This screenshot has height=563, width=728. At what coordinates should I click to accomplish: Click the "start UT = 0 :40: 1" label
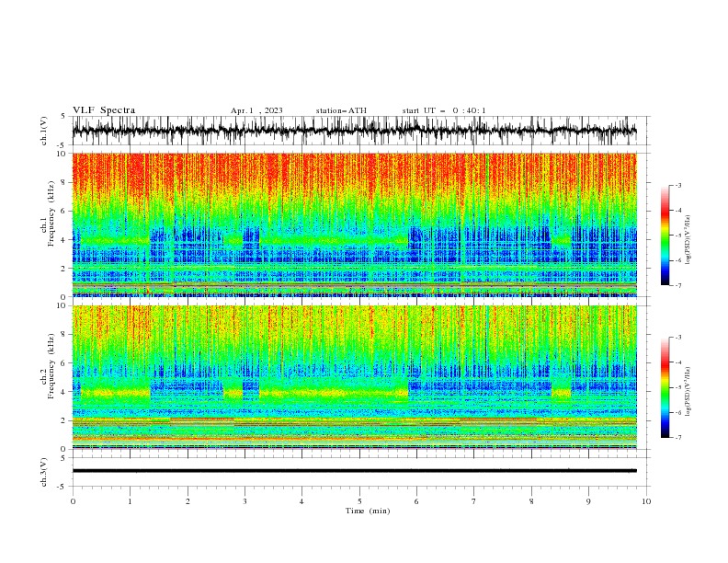pos(444,110)
